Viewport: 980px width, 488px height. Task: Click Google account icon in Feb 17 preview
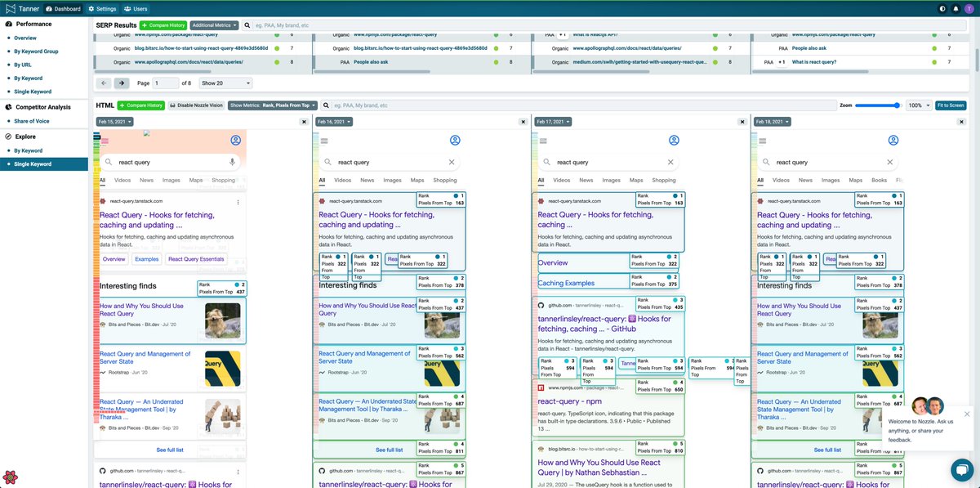coord(674,141)
